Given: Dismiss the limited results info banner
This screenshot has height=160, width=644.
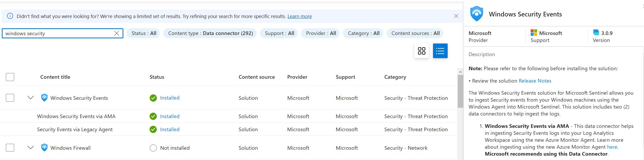Looking at the screenshot, I should pyautogui.click(x=456, y=16).
